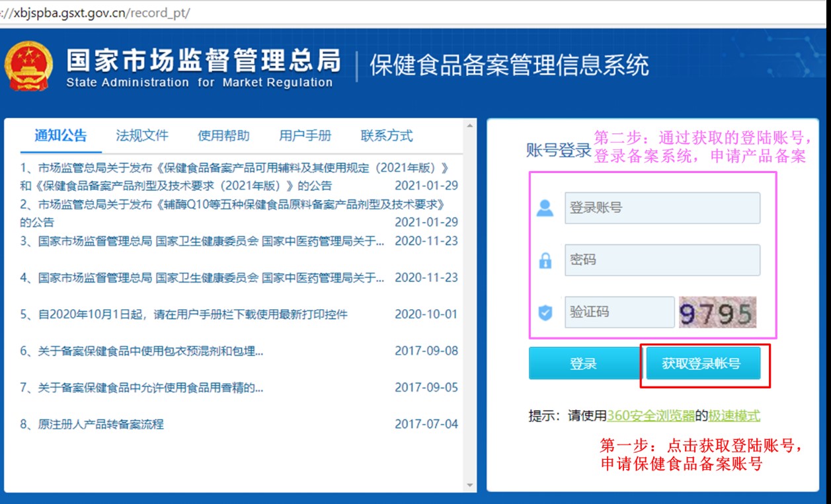Click the 密码 input field
The image size is (831, 504).
[661, 259]
